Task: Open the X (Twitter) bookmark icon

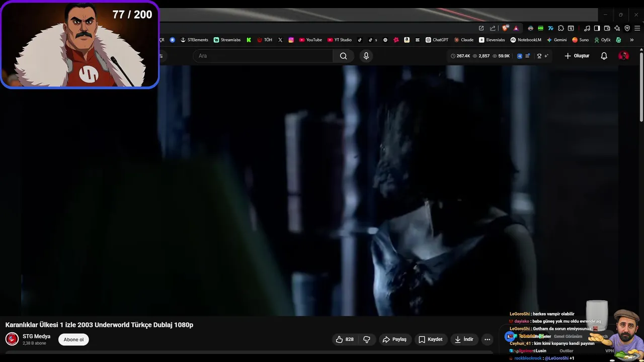Action: [280, 40]
